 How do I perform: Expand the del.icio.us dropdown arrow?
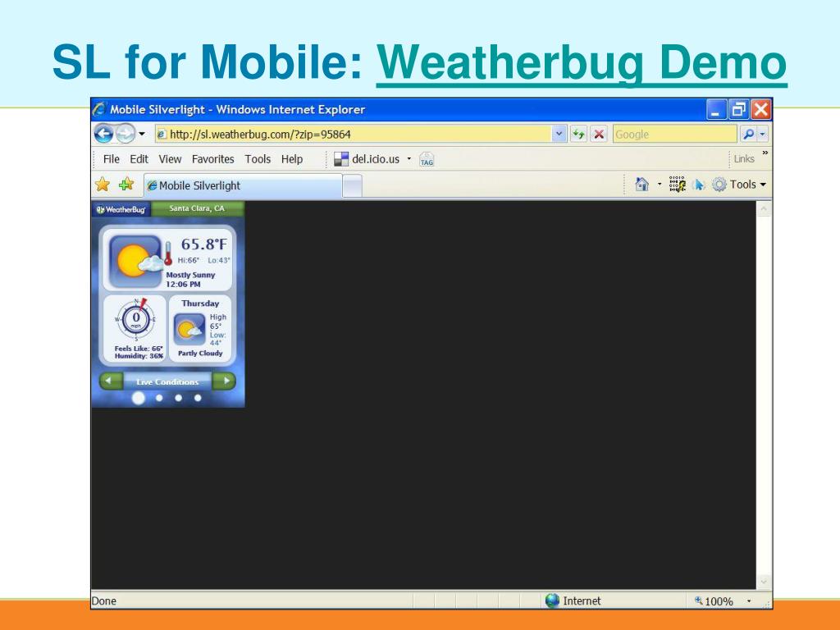pos(409,158)
